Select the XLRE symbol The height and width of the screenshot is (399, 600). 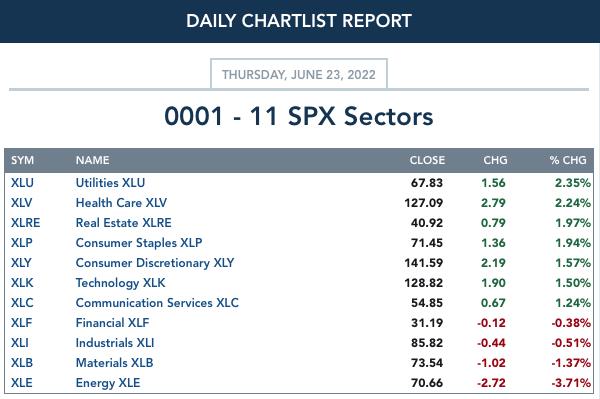[x=25, y=223]
